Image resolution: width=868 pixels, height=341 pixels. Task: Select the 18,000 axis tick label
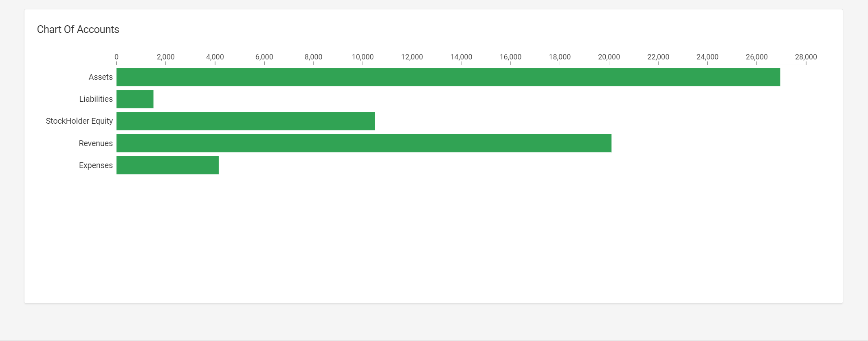(x=560, y=57)
